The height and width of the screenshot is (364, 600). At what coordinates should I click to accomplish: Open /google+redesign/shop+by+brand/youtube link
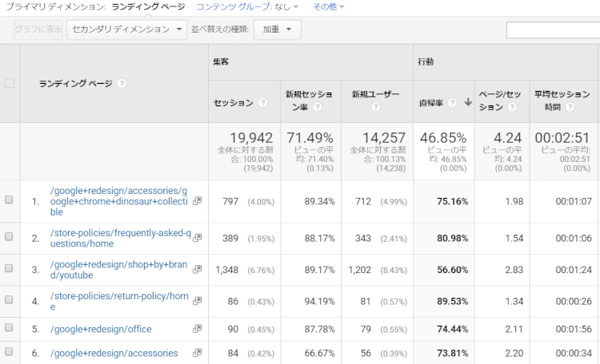coord(119,270)
